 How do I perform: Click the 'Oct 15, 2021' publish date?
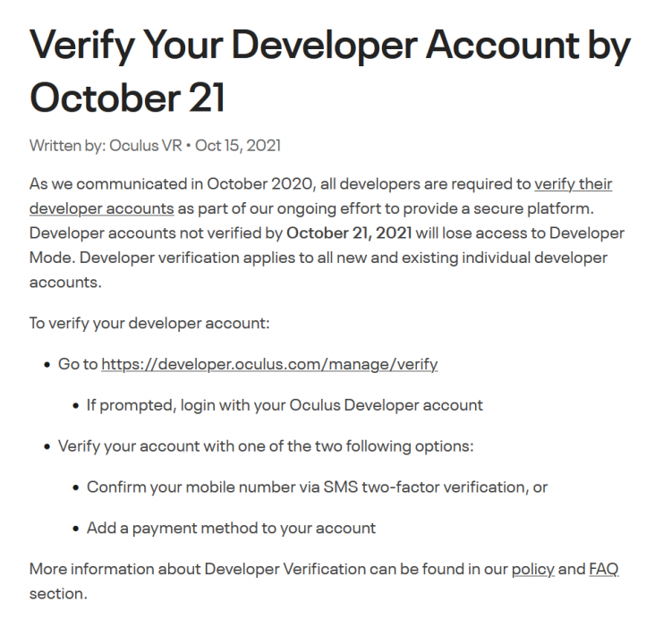tap(238, 145)
